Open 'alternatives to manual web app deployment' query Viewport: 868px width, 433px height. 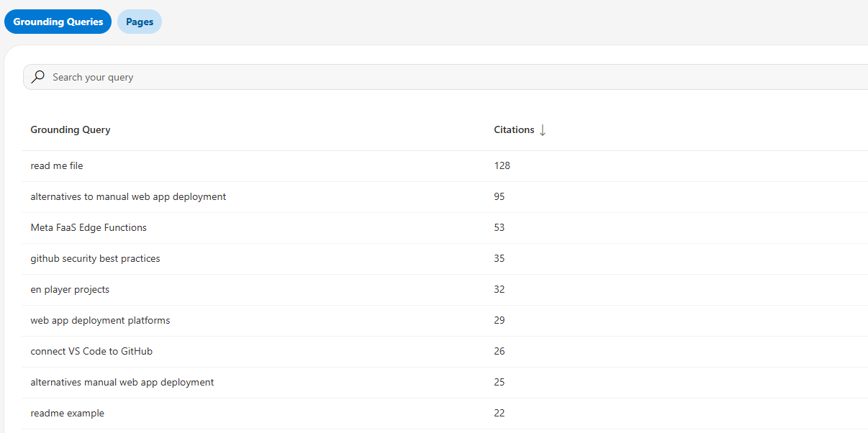coord(128,196)
